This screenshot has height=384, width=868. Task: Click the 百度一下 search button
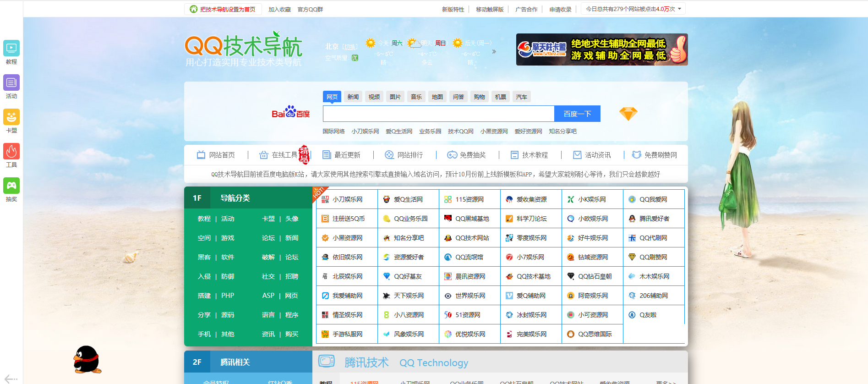tap(577, 114)
